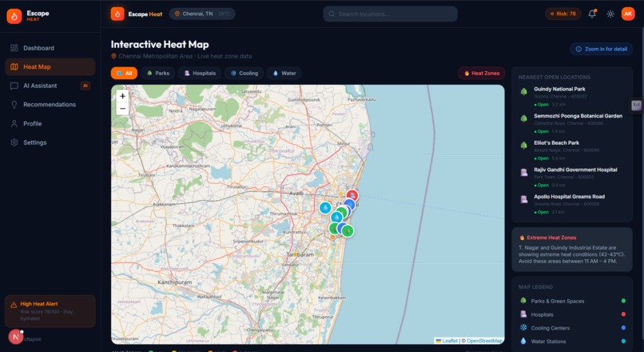Image resolution: width=644 pixels, height=352 pixels.
Task: Click the tree icon beside Guindy National Park
Action: (523, 92)
